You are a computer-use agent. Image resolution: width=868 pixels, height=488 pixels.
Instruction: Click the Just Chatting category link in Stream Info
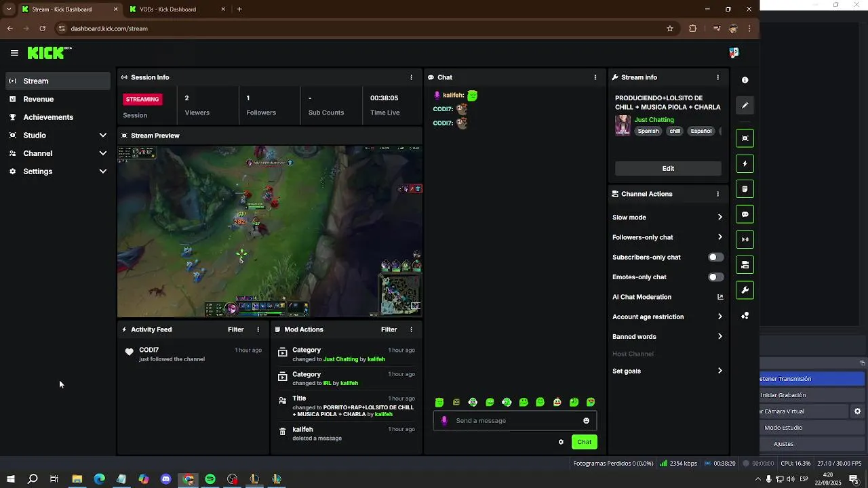click(654, 120)
